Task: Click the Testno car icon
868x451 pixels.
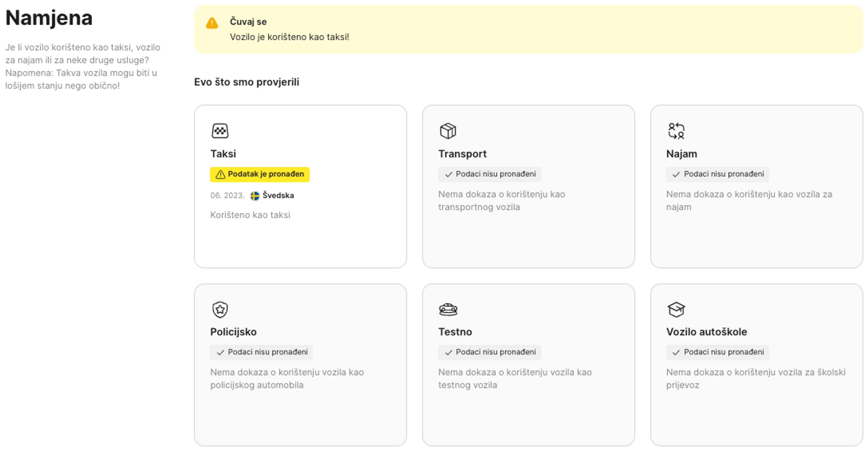Action: (x=448, y=309)
